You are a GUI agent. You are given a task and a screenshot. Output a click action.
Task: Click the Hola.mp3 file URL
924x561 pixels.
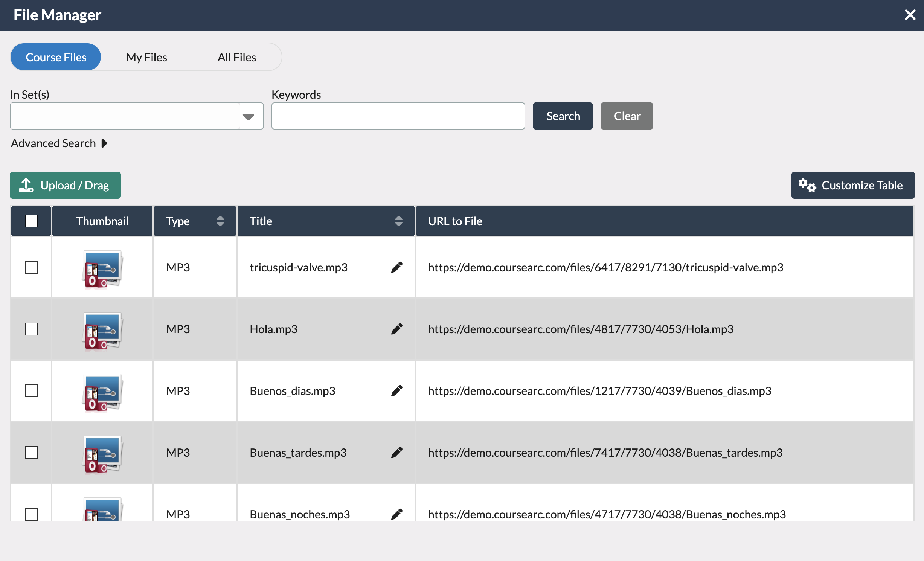pyautogui.click(x=581, y=329)
